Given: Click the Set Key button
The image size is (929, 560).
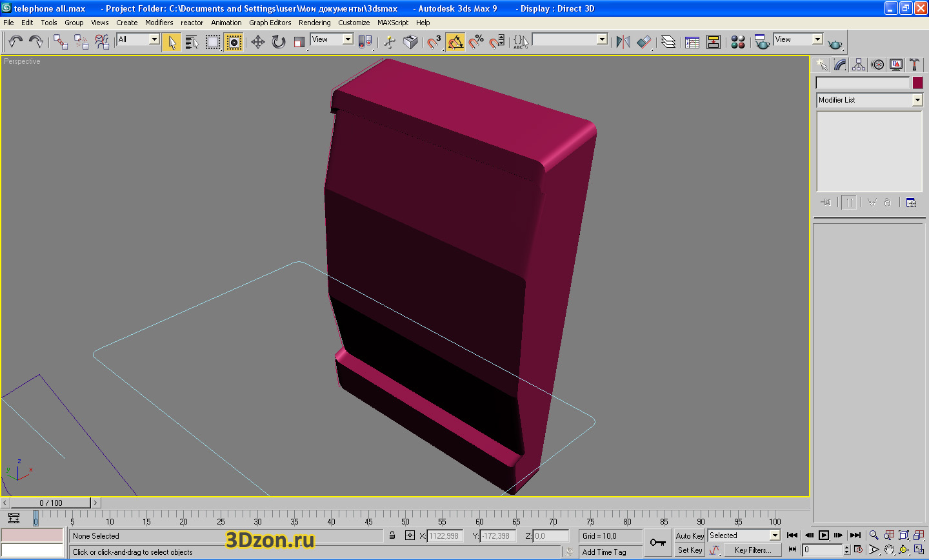Looking at the screenshot, I should tap(690, 550).
